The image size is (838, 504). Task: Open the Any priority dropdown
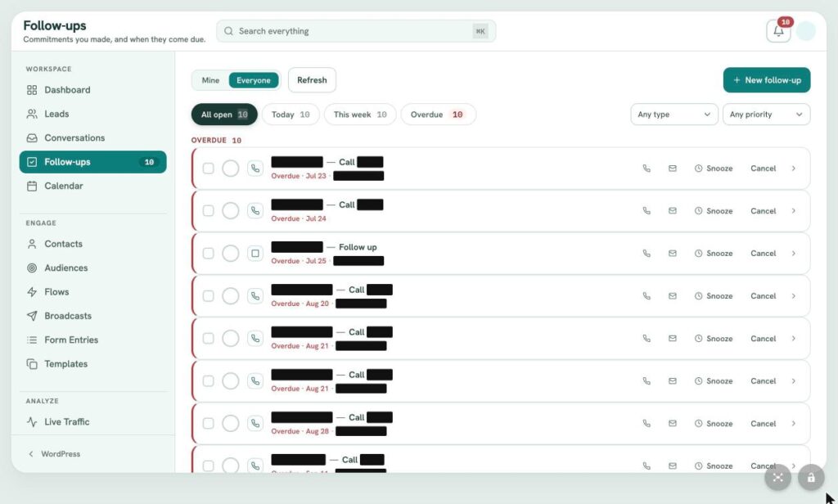point(766,115)
